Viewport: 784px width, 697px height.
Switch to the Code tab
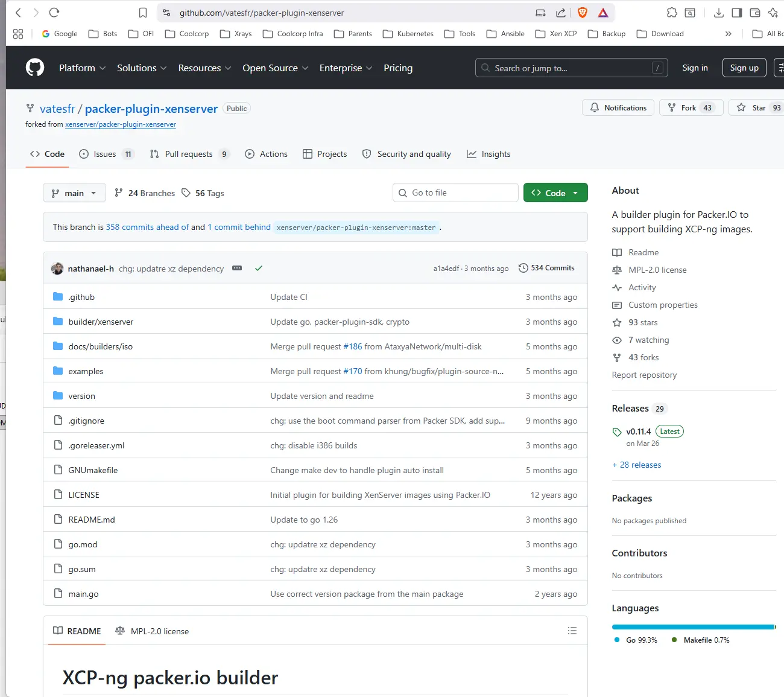click(47, 154)
